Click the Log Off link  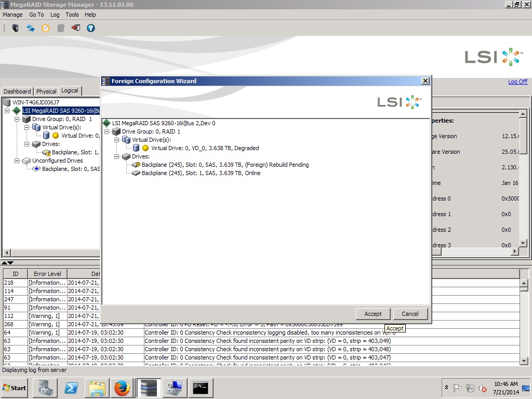coord(517,82)
